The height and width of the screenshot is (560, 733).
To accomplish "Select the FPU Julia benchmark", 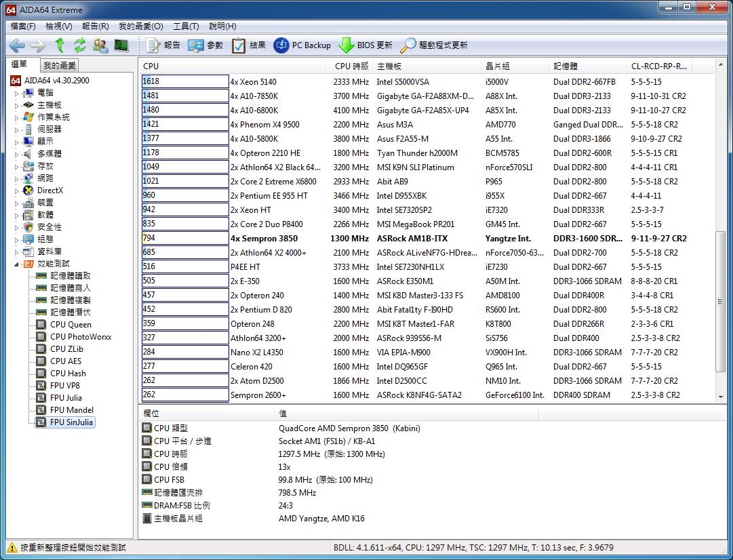I will 66,397.
